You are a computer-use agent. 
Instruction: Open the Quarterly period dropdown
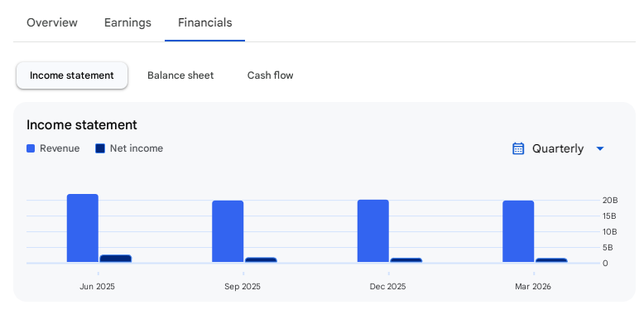click(559, 148)
